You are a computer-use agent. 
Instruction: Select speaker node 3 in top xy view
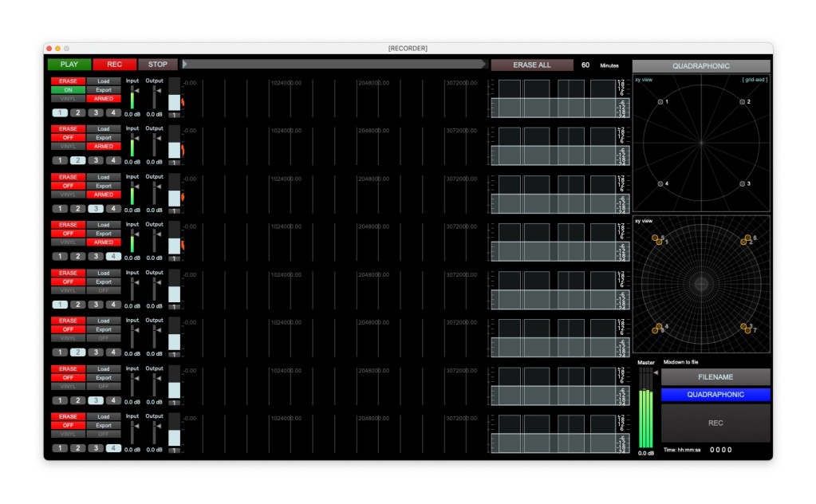click(742, 183)
